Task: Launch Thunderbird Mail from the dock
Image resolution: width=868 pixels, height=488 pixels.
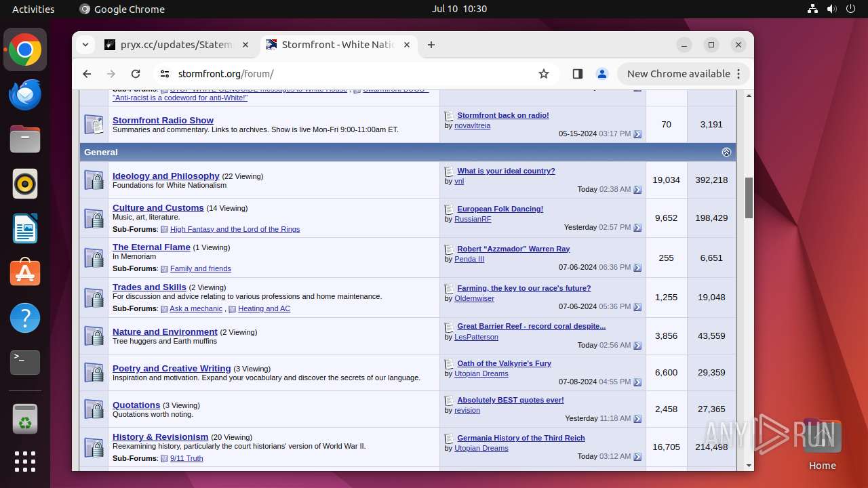Action: pos(25,95)
